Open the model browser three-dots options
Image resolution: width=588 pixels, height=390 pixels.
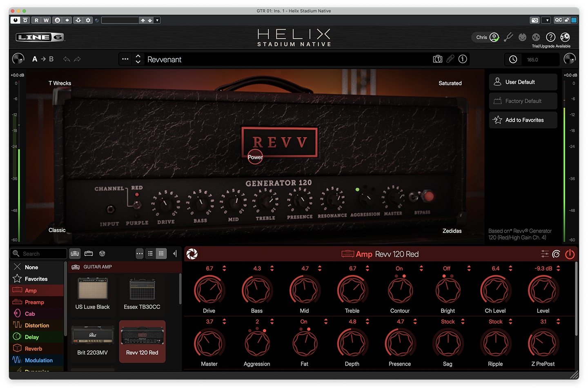coord(140,254)
